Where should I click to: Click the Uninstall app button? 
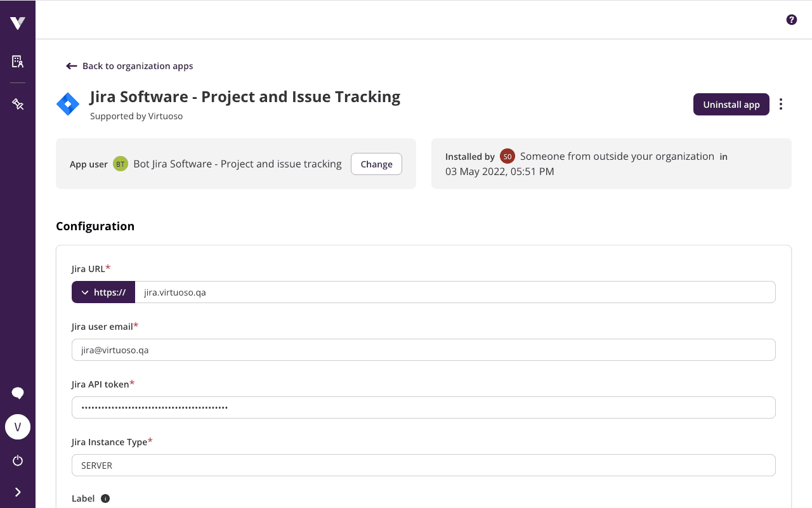pyautogui.click(x=731, y=104)
